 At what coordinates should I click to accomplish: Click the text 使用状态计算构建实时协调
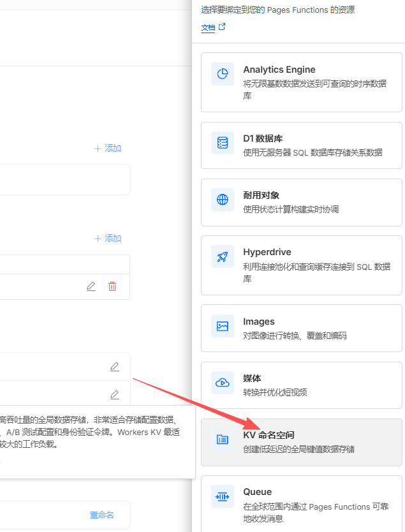pos(291,209)
